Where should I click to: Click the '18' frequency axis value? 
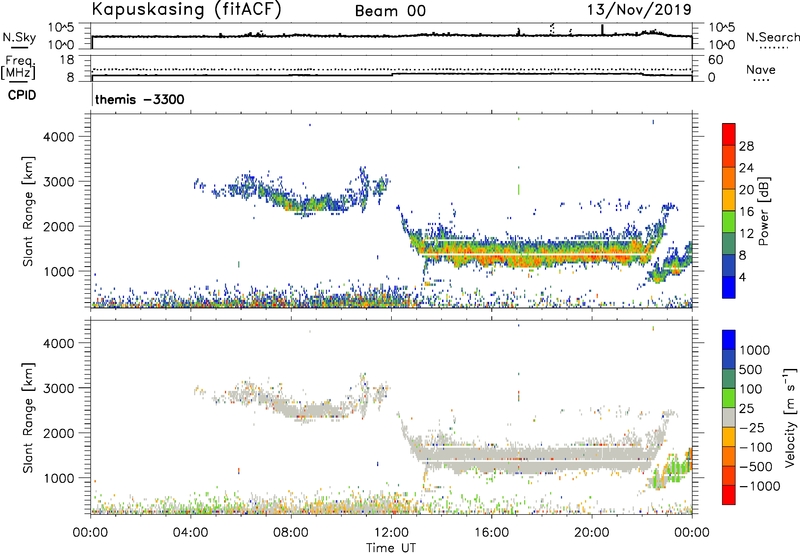(67, 60)
